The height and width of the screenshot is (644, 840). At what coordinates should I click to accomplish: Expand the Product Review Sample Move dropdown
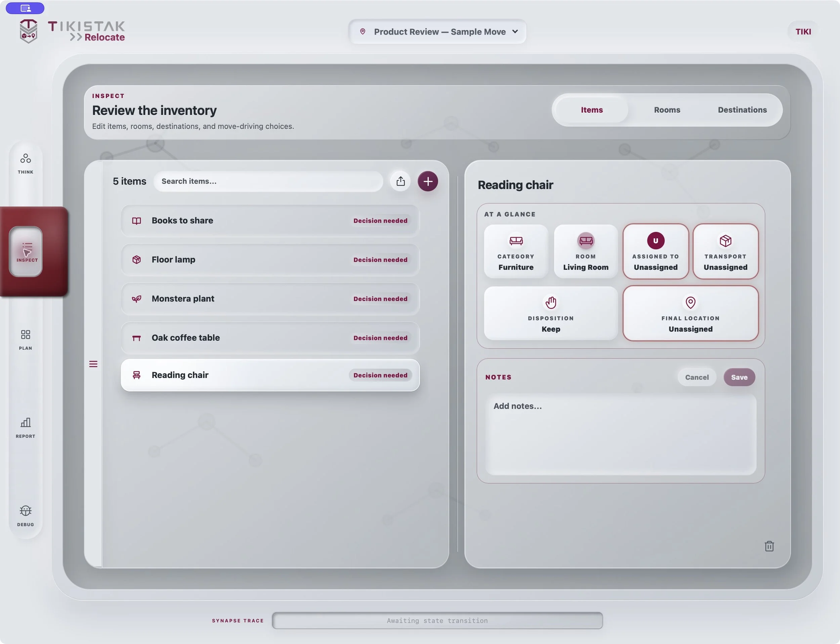437,32
